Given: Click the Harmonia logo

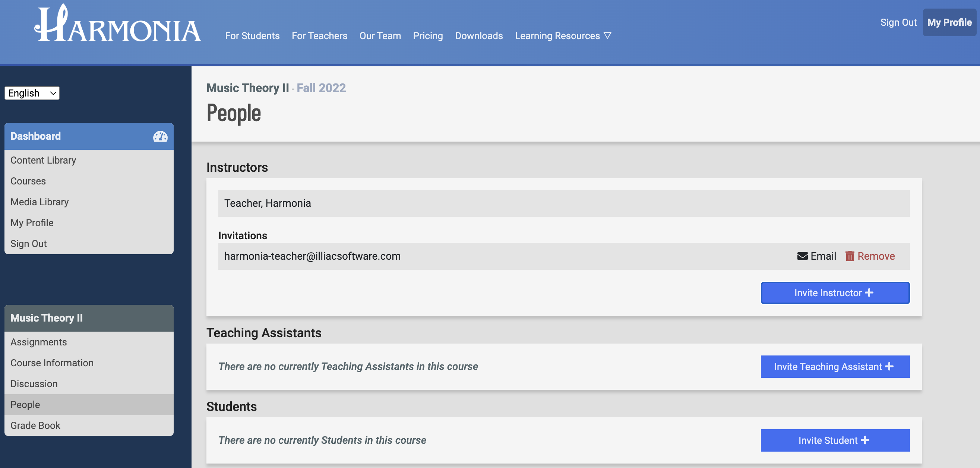Looking at the screenshot, I should click(117, 23).
